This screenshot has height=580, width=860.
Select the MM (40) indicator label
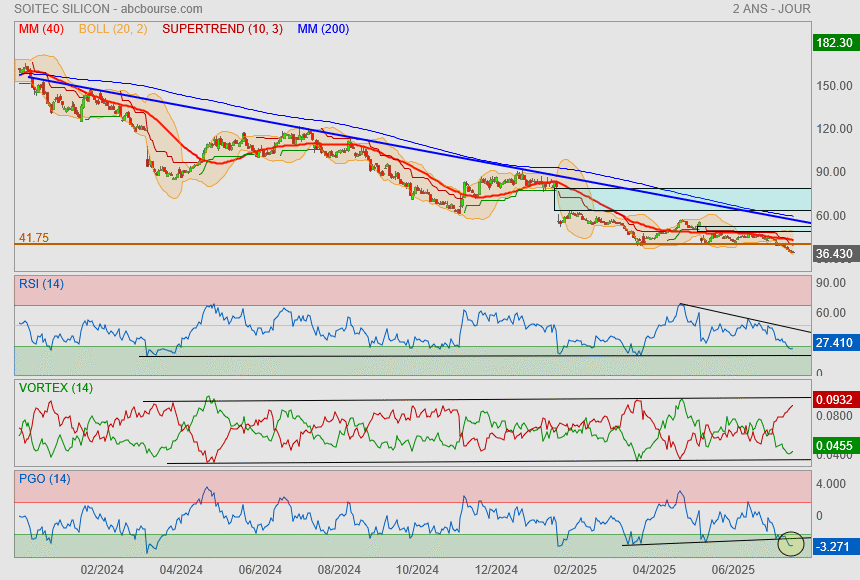(x=42, y=29)
